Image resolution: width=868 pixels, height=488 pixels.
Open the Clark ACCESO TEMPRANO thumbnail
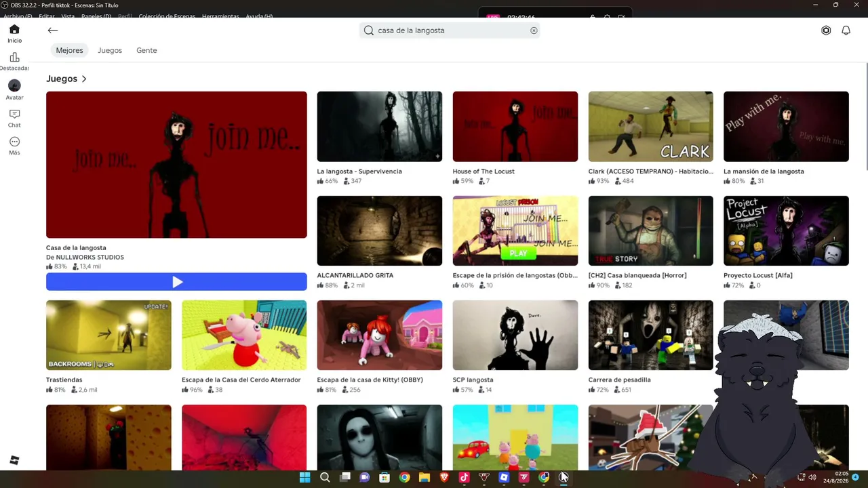(x=651, y=127)
